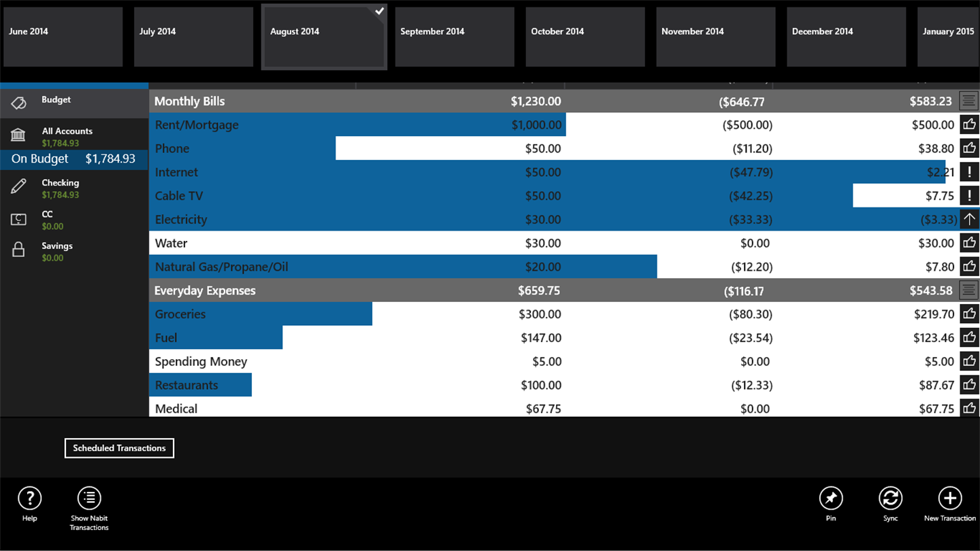Click the Show Nabit Transactions icon
The width and height of the screenshot is (980, 551).
point(89,499)
